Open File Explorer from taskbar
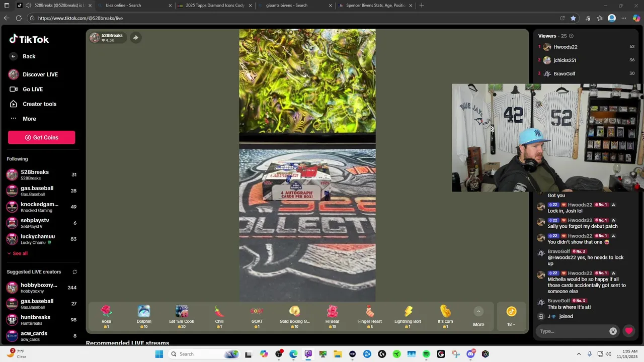 338,354
